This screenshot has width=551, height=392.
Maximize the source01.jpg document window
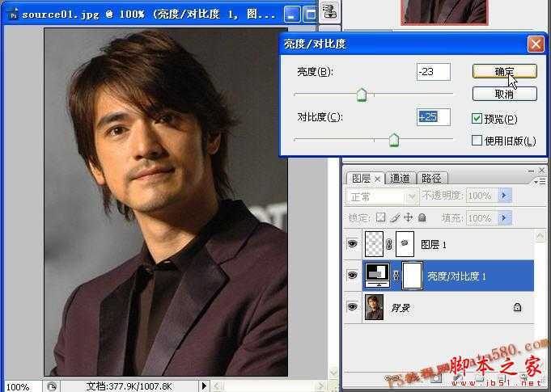310,15
